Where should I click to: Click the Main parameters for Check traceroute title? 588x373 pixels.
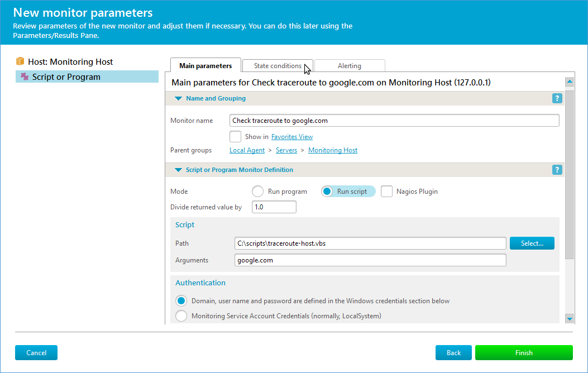[x=331, y=83]
